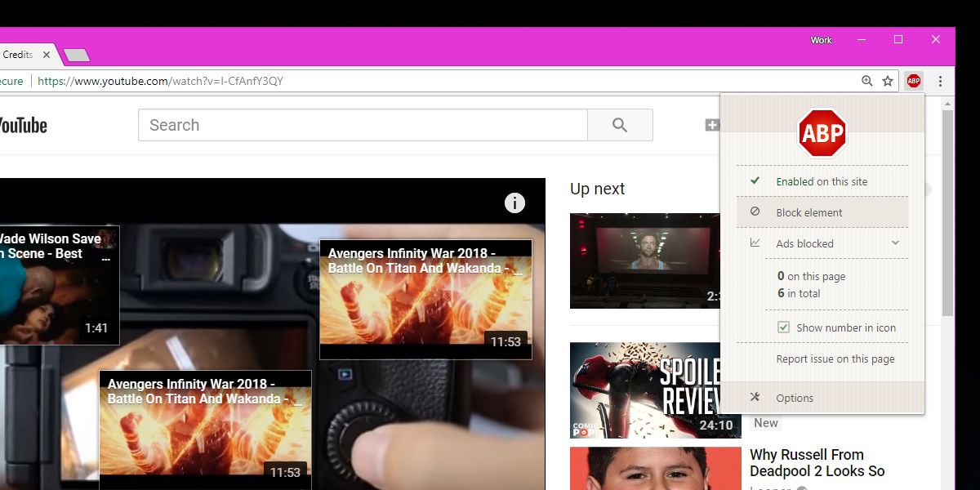The height and width of the screenshot is (490, 980).
Task: Click the YouTube create video icon
Action: point(712,125)
